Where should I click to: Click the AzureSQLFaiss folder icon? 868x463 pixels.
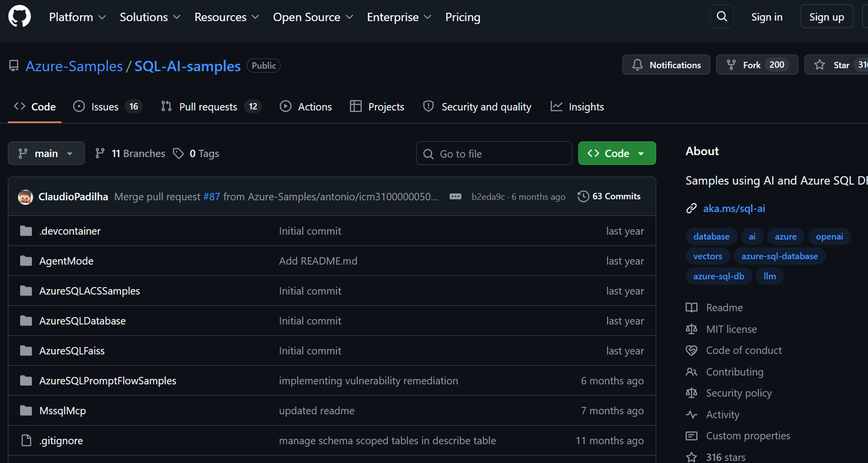pyautogui.click(x=26, y=351)
